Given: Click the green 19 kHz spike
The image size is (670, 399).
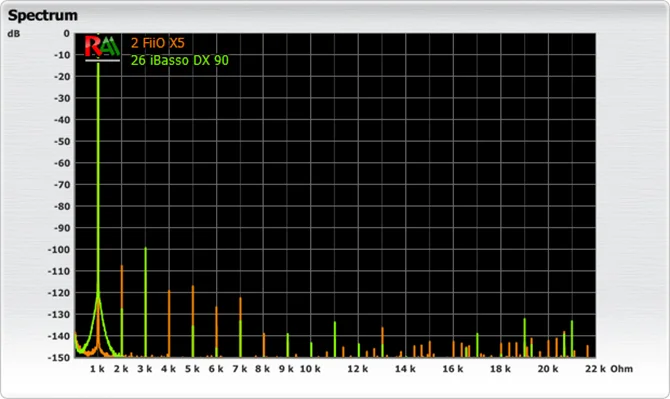Looking at the screenshot, I should 525,337.
